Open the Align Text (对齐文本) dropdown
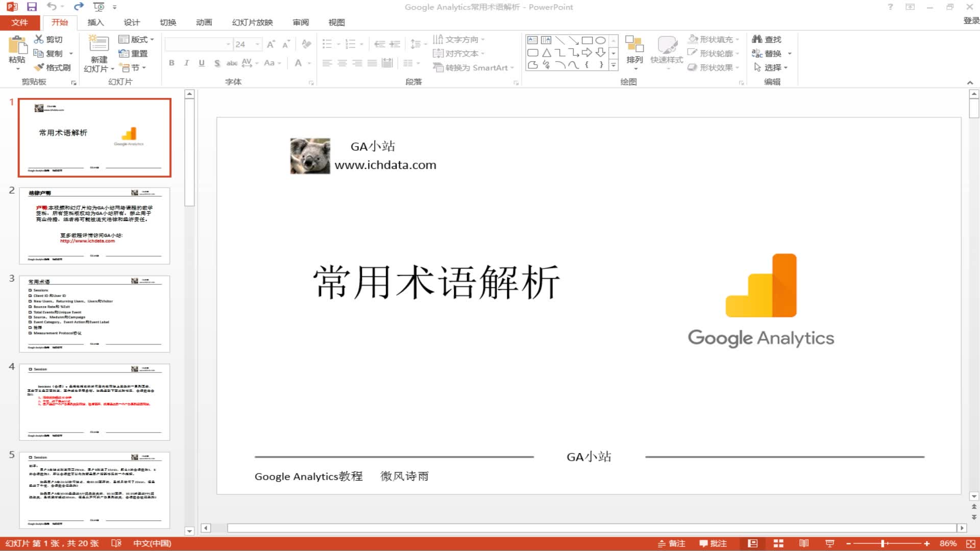 click(458, 53)
